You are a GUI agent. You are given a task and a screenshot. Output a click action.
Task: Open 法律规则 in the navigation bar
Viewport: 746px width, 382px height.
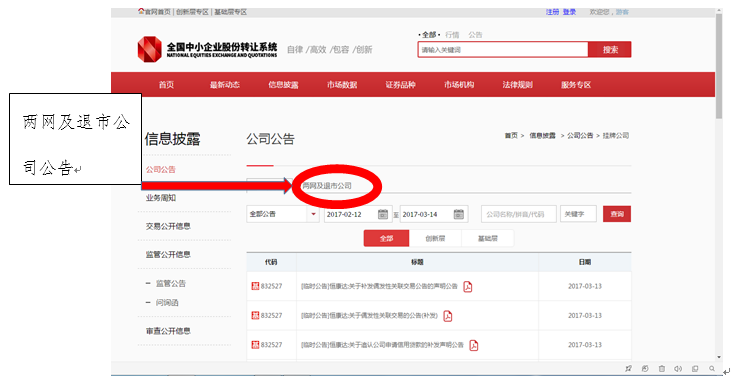click(x=517, y=85)
